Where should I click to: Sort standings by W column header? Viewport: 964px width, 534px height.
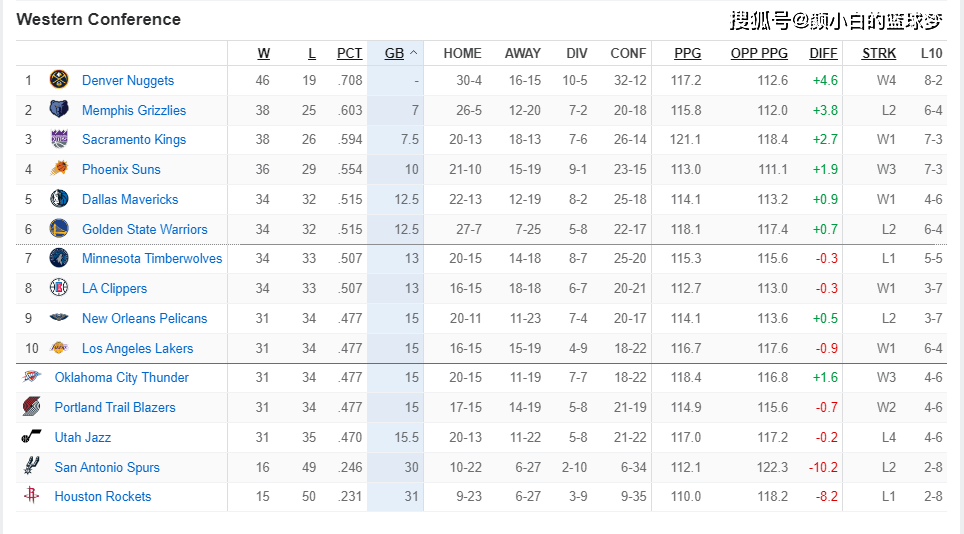pos(264,53)
